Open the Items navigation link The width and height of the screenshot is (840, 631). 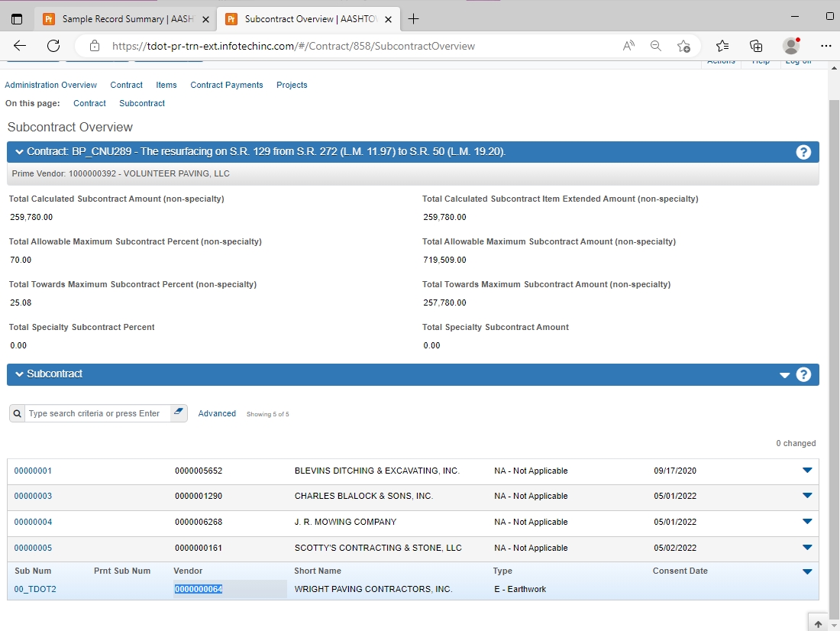pos(166,85)
